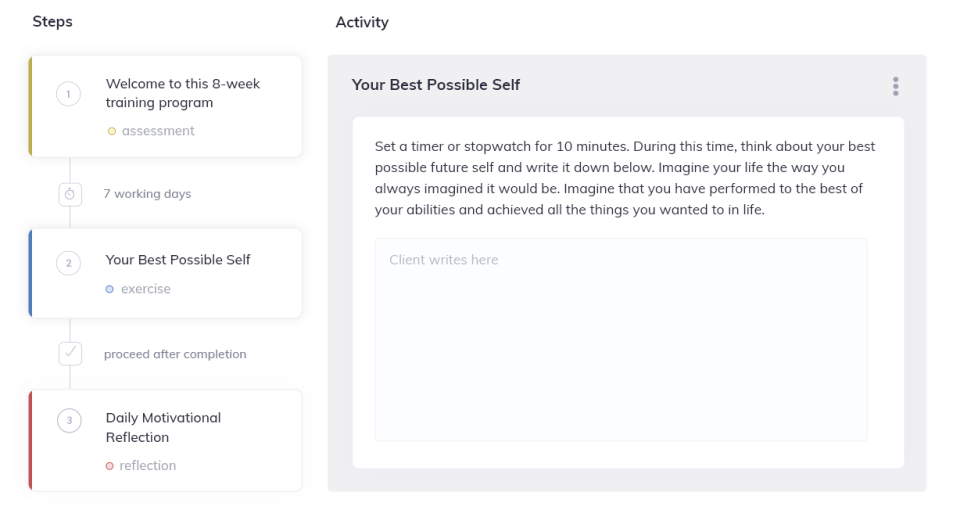Screen dimensions: 960x510
Task: Click the red reflection type dot
Action: coord(111,465)
